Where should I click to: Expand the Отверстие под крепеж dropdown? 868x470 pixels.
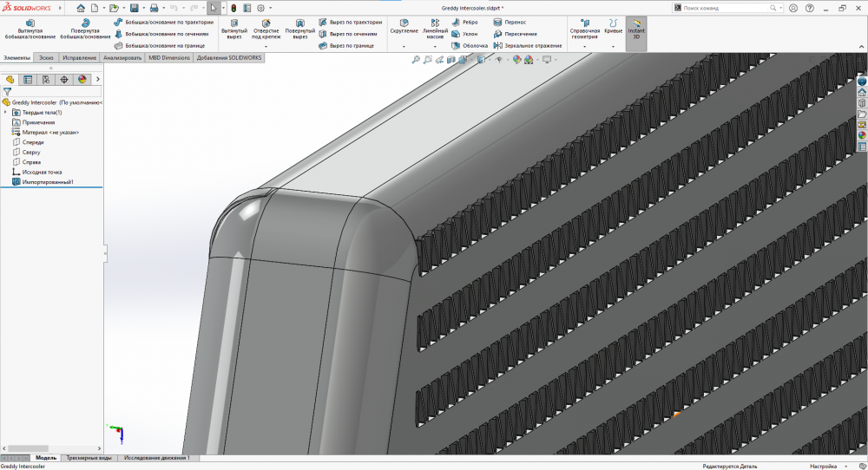pos(266,47)
